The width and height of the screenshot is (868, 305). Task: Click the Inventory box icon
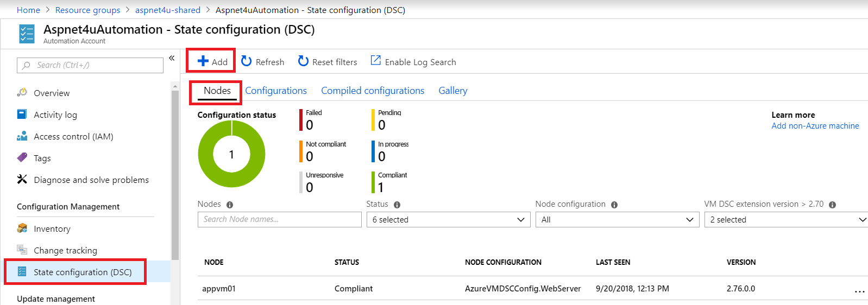(x=22, y=228)
